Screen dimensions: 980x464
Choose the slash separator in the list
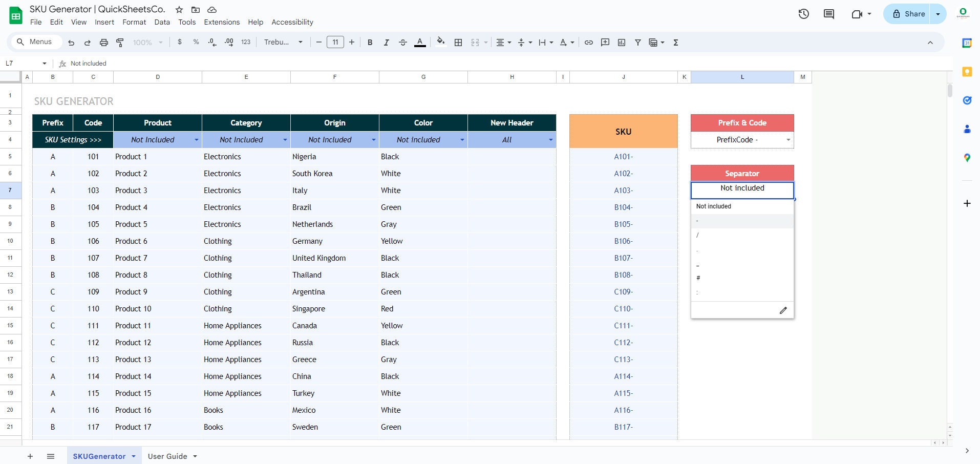[742, 235]
